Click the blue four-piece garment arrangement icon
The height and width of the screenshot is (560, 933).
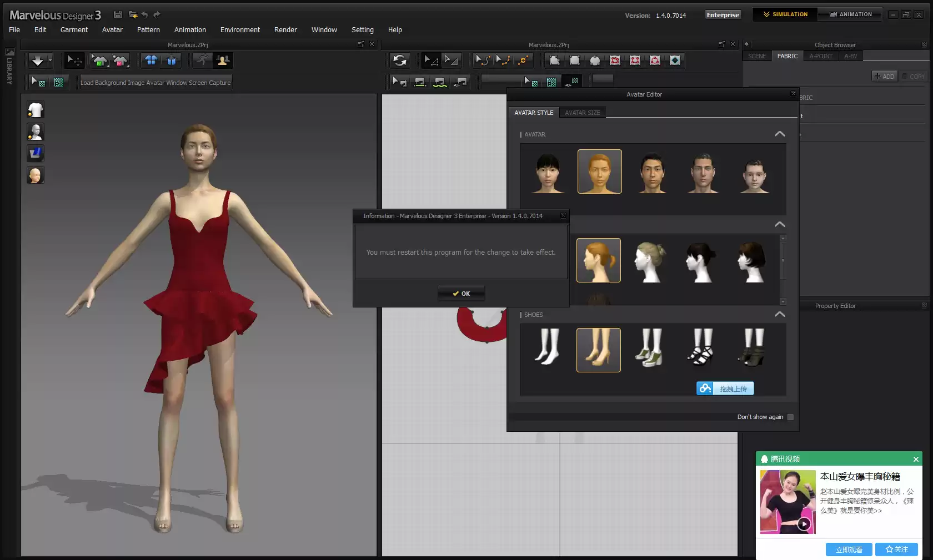(x=151, y=60)
